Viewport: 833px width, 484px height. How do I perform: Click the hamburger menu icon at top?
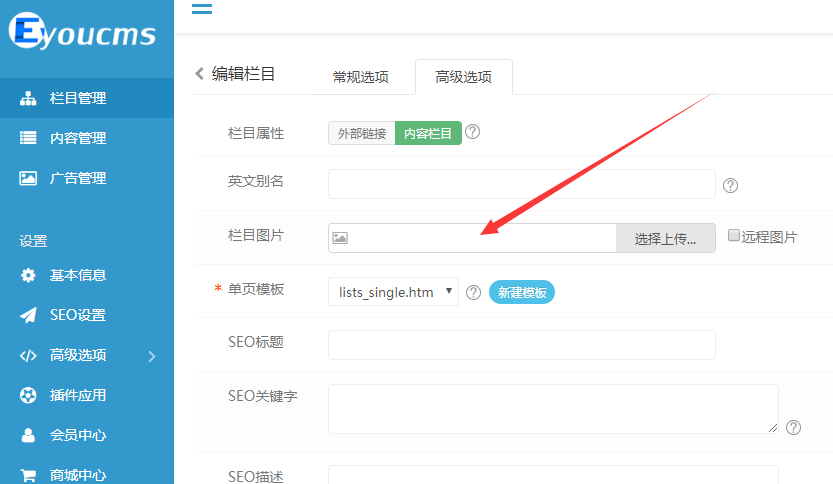click(x=201, y=10)
